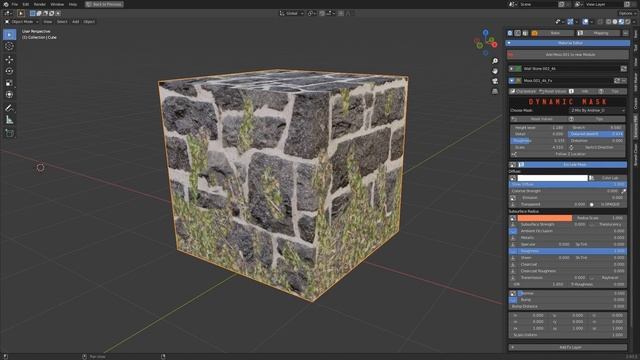
Task: Click the IOR value field
Action: 538,284
